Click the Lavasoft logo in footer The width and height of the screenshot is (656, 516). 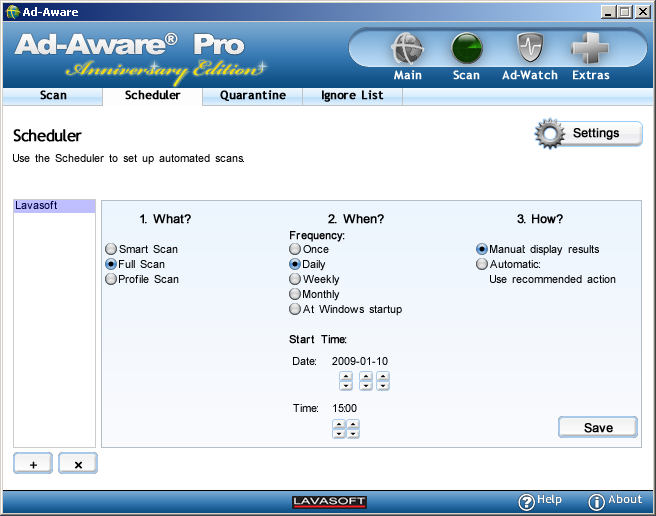click(x=329, y=501)
